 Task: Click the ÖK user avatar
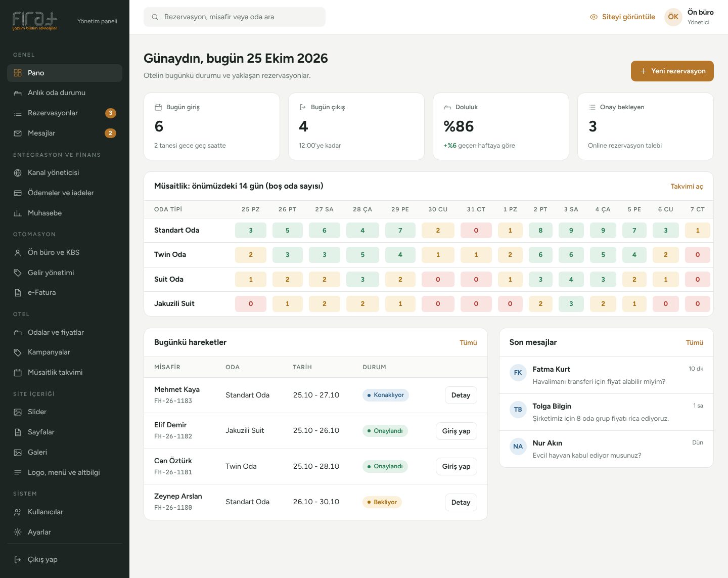pos(673,17)
